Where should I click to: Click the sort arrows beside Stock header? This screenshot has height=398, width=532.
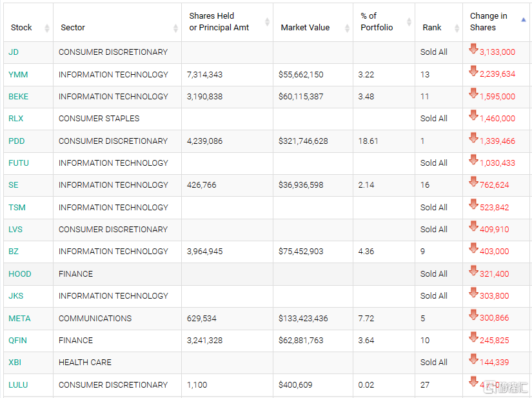pyautogui.click(x=46, y=28)
